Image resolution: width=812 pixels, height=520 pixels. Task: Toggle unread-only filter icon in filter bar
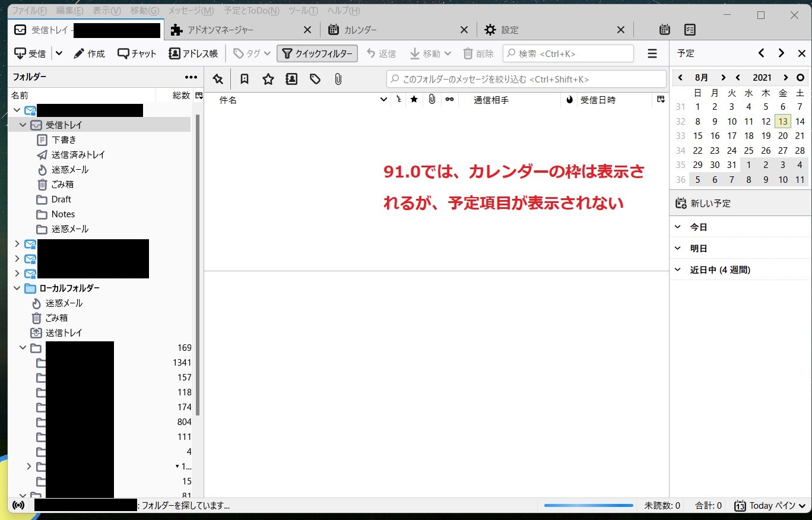(244, 79)
